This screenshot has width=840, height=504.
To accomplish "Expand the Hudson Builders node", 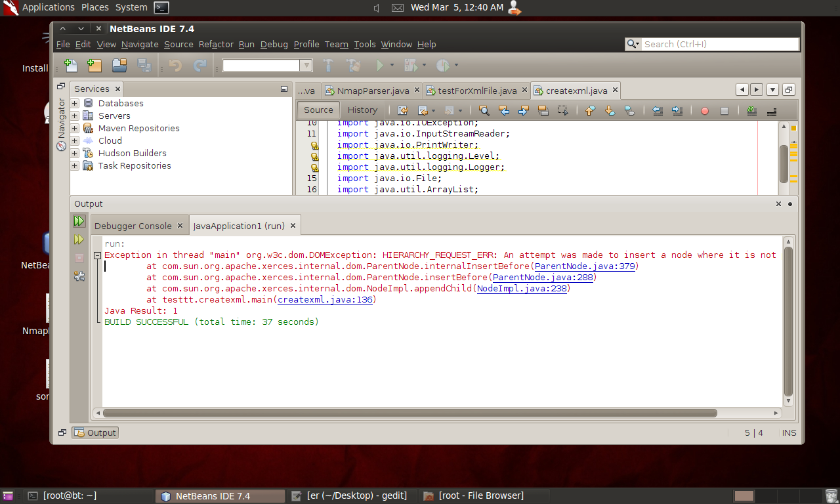I will tap(75, 153).
